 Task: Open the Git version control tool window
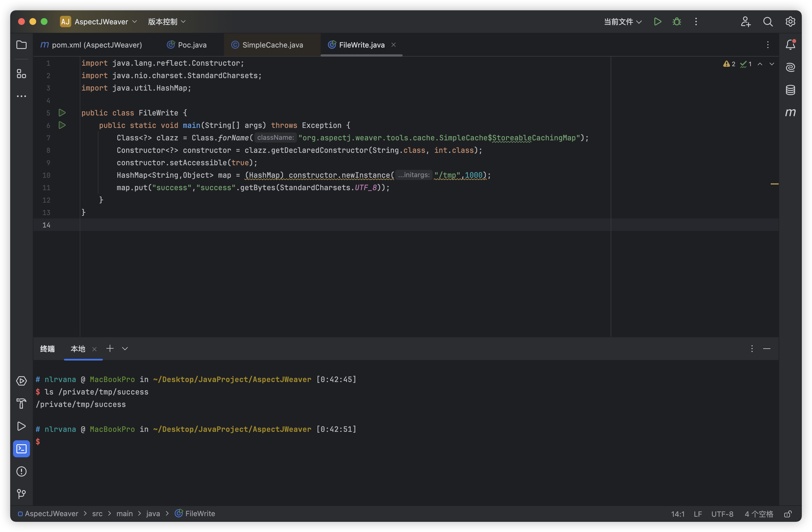coord(21,494)
